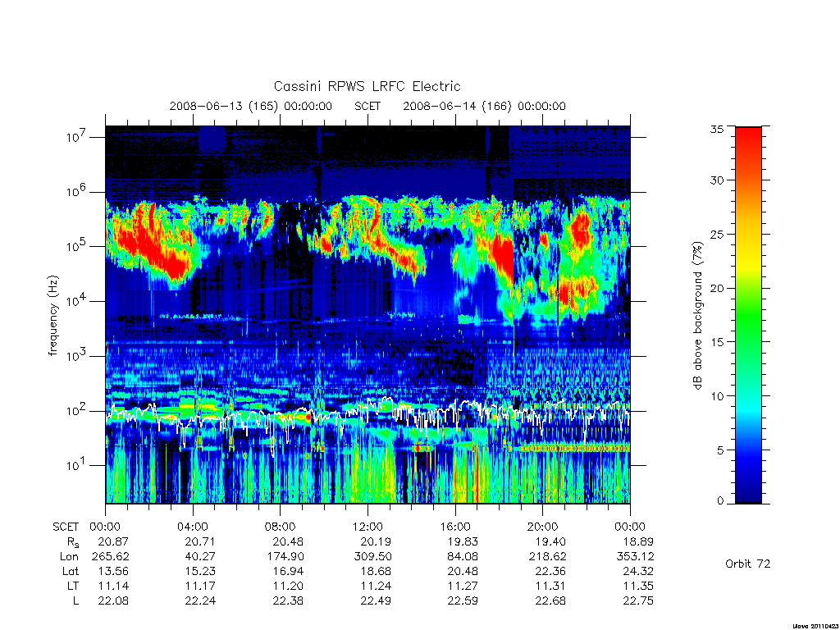This screenshot has width=840, height=630.
Task: Click the 04:00 SCET time tick label
Action: pos(192,527)
